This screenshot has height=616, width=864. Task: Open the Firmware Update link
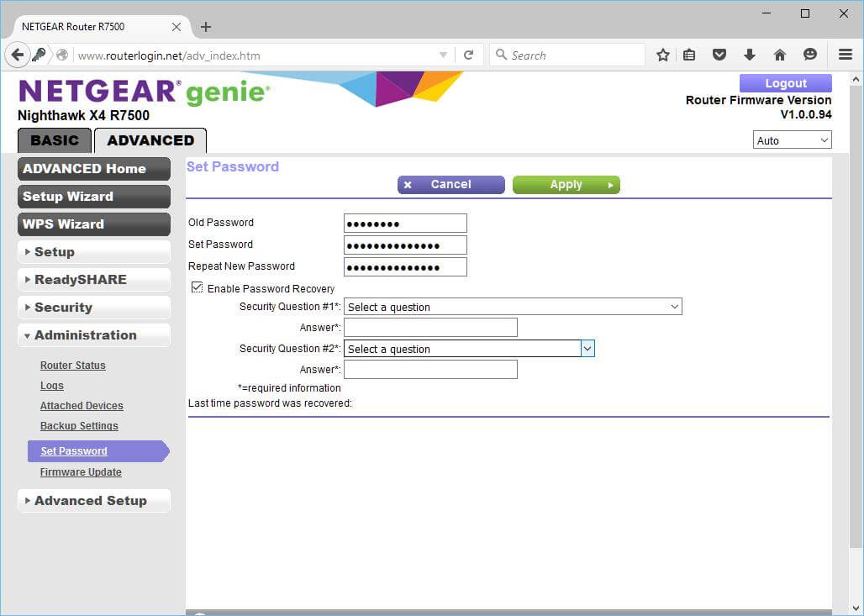click(81, 472)
